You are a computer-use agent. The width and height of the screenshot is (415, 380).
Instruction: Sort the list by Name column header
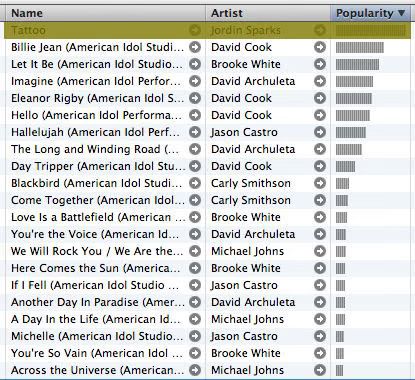click(x=105, y=13)
